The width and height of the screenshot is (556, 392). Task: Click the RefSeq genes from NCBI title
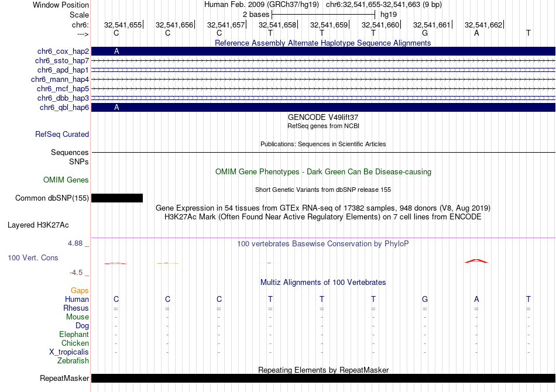(x=324, y=126)
